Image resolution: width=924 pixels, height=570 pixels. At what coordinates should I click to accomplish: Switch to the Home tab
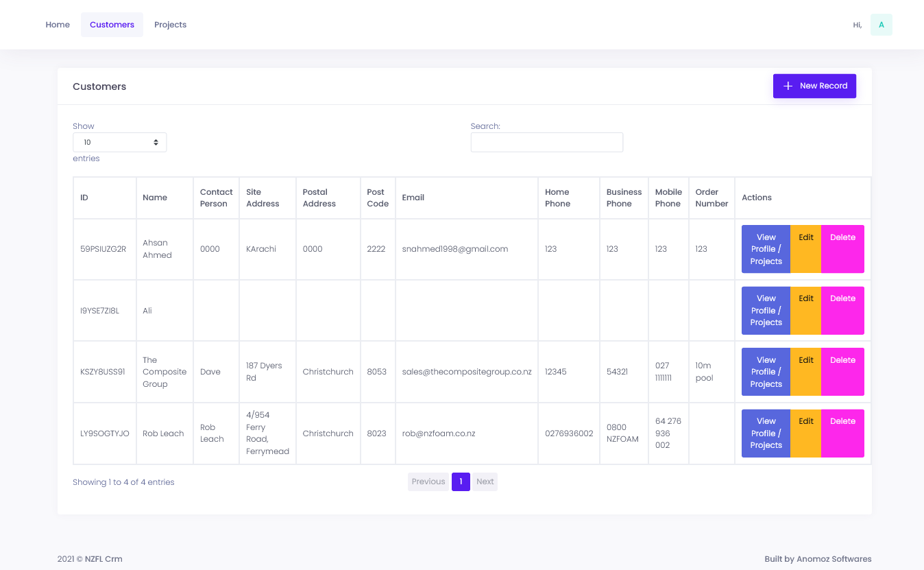click(58, 24)
